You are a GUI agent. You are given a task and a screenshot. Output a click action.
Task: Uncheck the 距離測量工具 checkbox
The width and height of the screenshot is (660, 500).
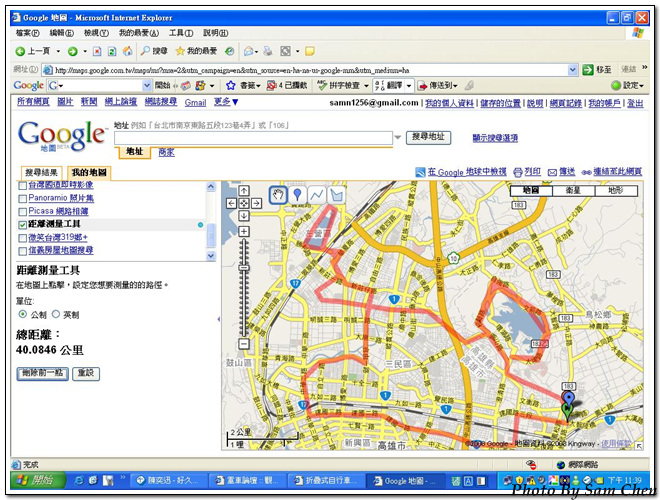coord(23,225)
